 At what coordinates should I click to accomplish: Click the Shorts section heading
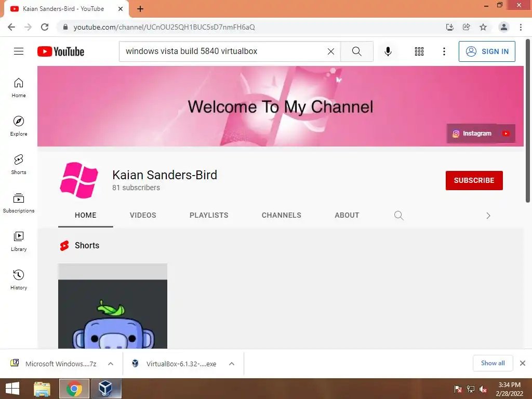[x=87, y=245]
